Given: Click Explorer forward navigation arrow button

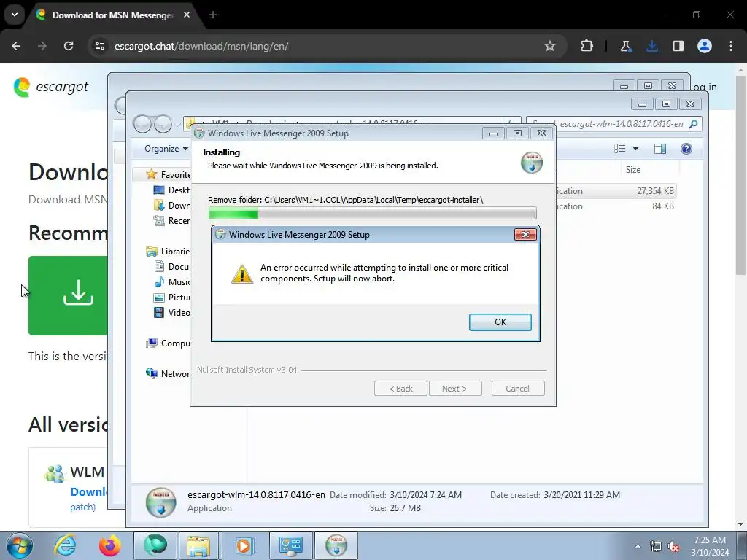Looking at the screenshot, I should 163,124.
